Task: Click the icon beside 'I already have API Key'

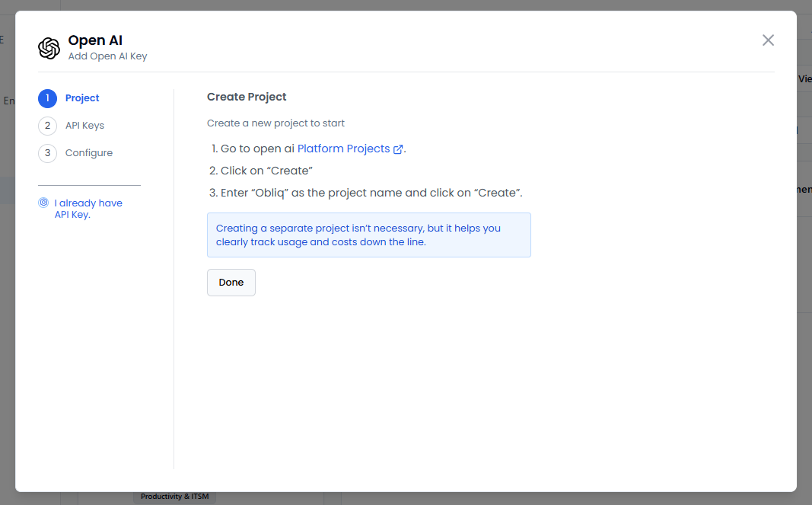Action: [43, 203]
